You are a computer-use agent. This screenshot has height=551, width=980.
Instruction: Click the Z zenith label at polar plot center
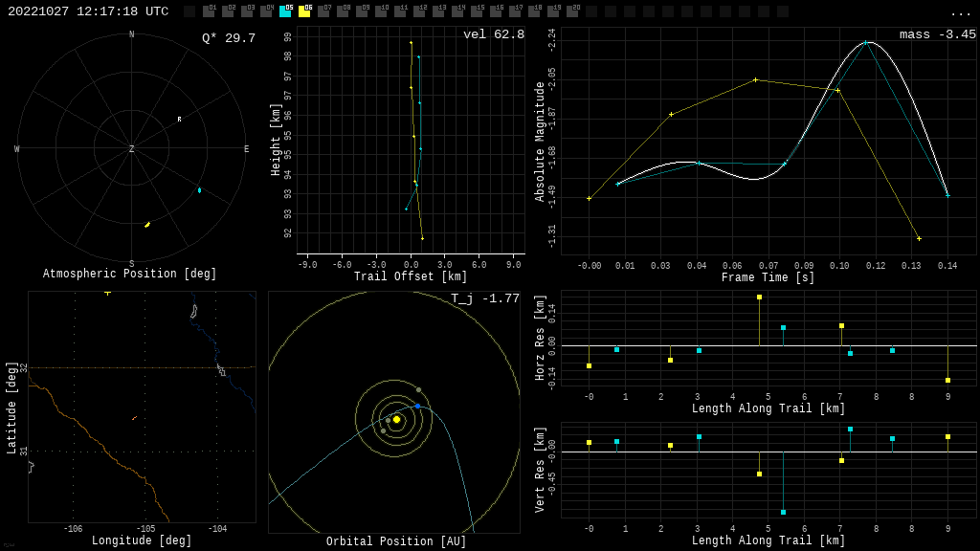131,149
